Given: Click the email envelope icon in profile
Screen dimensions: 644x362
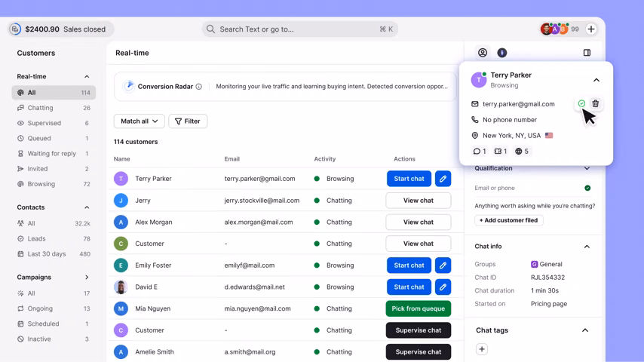Looking at the screenshot, I should pyautogui.click(x=475, y=104).
